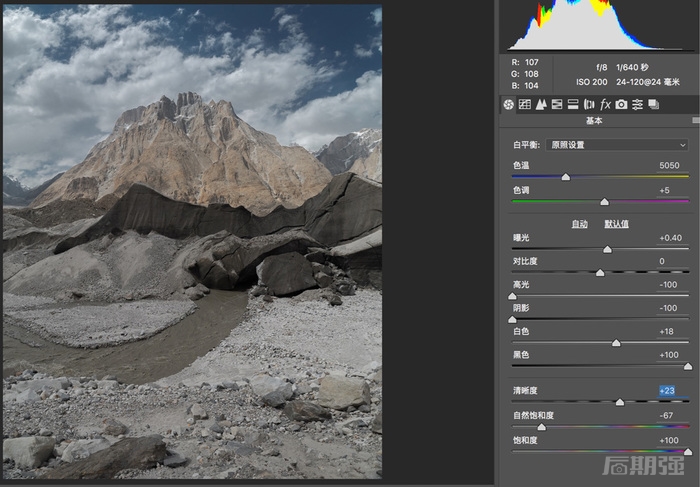Click the 色温 temperature slider thumb
Screen dimensions: 700x487
pos(566,177)
